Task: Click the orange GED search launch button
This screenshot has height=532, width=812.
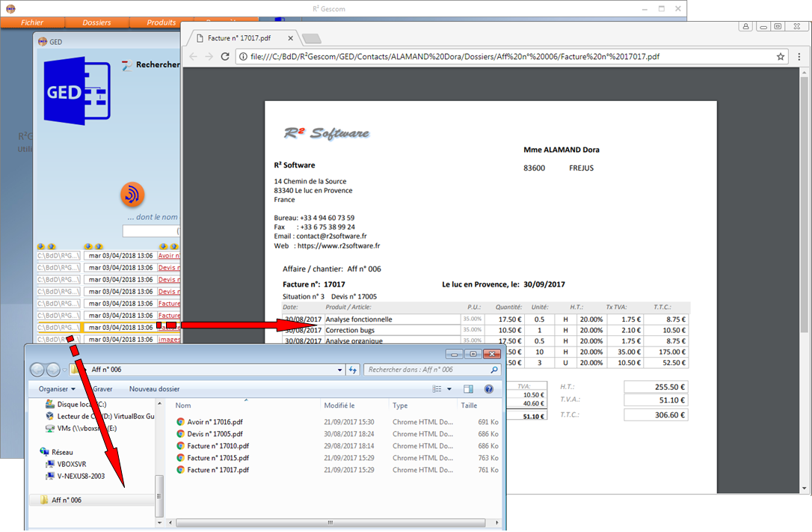Action: click(132, 195)
